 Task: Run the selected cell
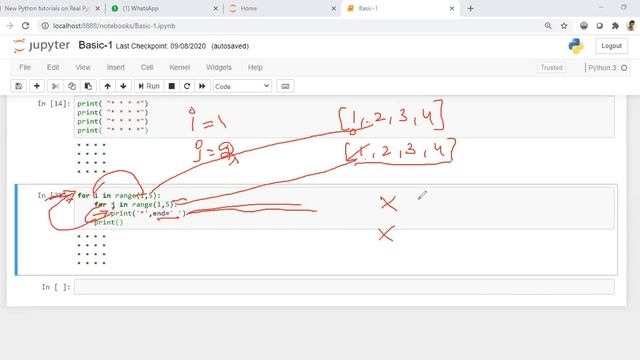tap(149, 86)
